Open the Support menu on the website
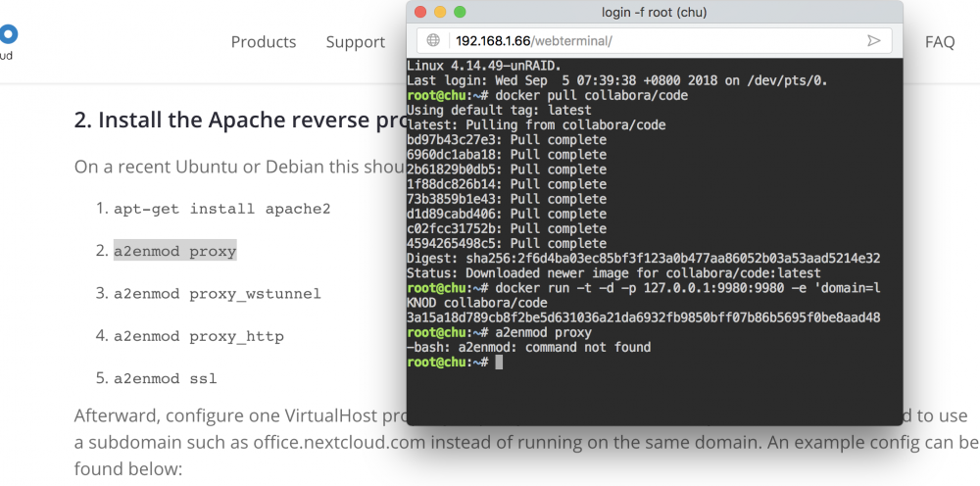This screenshot has width=980, height=486. [x=356, y=42]
